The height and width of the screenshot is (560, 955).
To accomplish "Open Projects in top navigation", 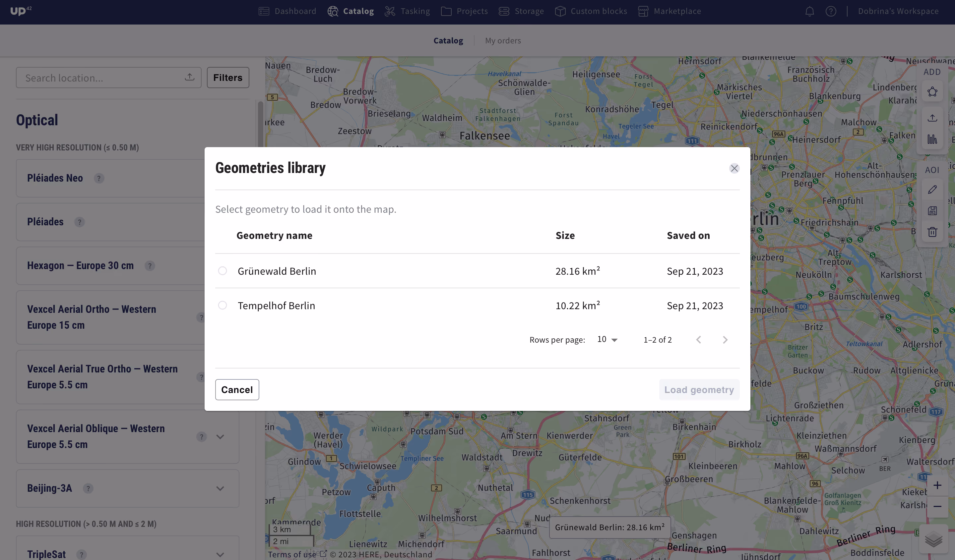I will click(x=464, y=11).
